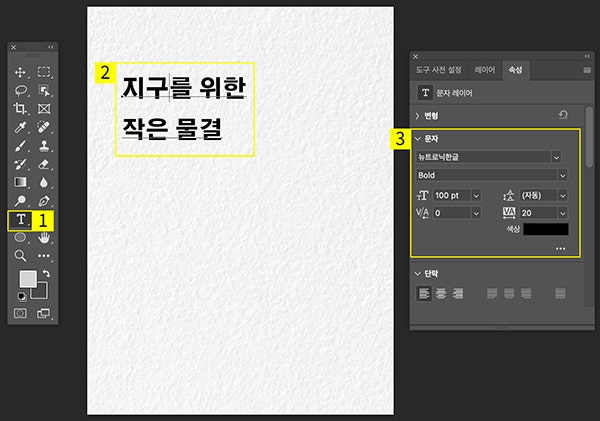Select the Zoom magnifier tool
Viewport: 600px width, 421px height.
point(20,256)
